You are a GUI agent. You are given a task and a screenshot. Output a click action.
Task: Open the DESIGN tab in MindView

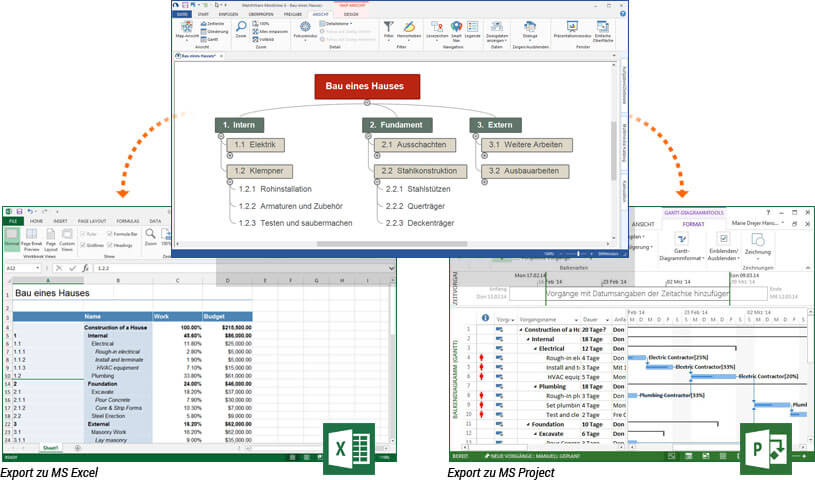tap(351, 15)
